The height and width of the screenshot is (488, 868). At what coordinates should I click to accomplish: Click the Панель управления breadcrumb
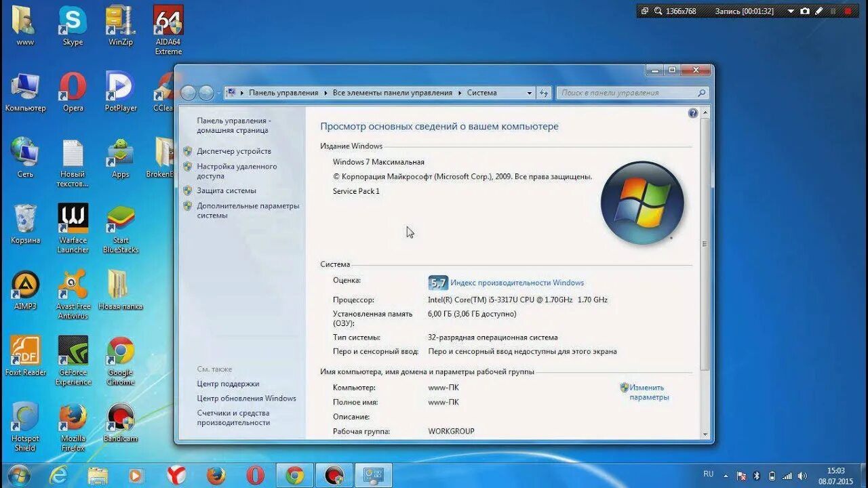(x=283, y=93)
